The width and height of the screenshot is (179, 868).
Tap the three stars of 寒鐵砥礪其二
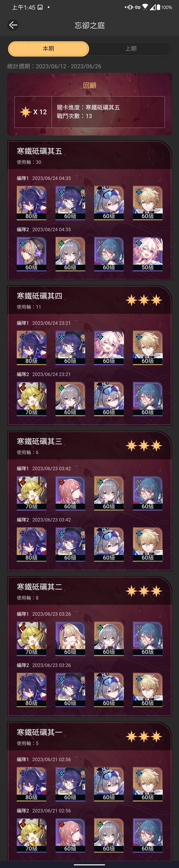(x=144, y=591)
